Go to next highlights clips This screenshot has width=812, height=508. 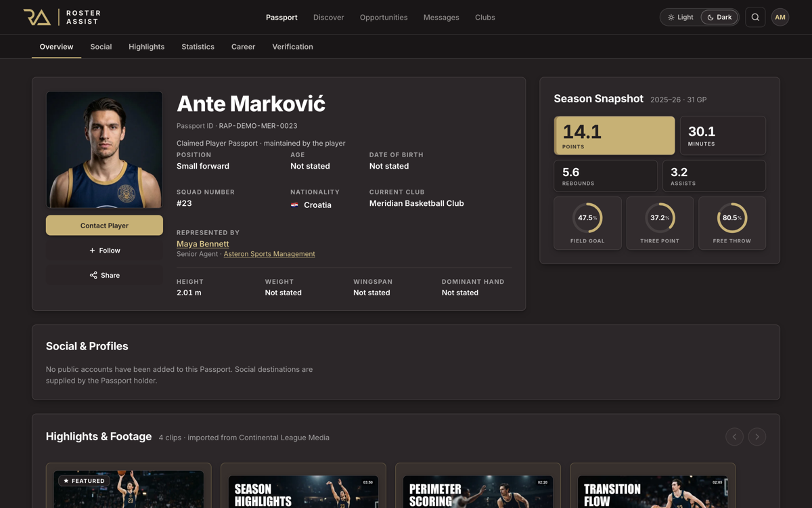[x=757, y=437]
